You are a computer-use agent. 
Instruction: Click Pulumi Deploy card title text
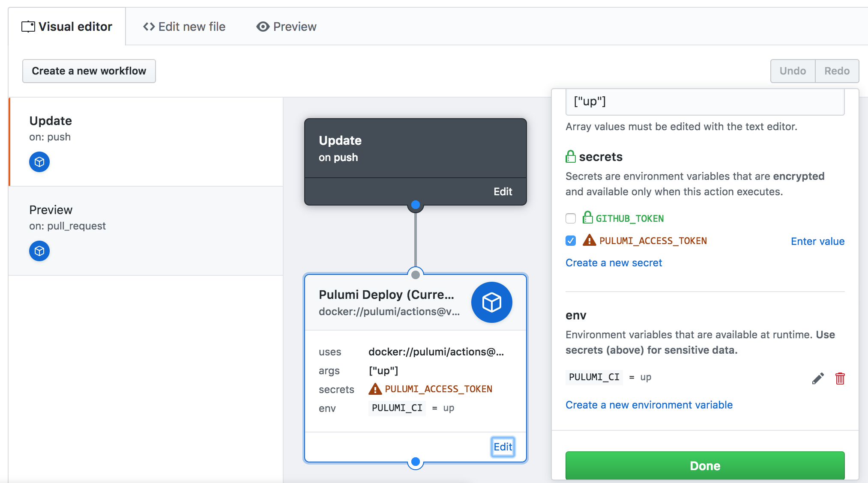[x=386, y=295]
